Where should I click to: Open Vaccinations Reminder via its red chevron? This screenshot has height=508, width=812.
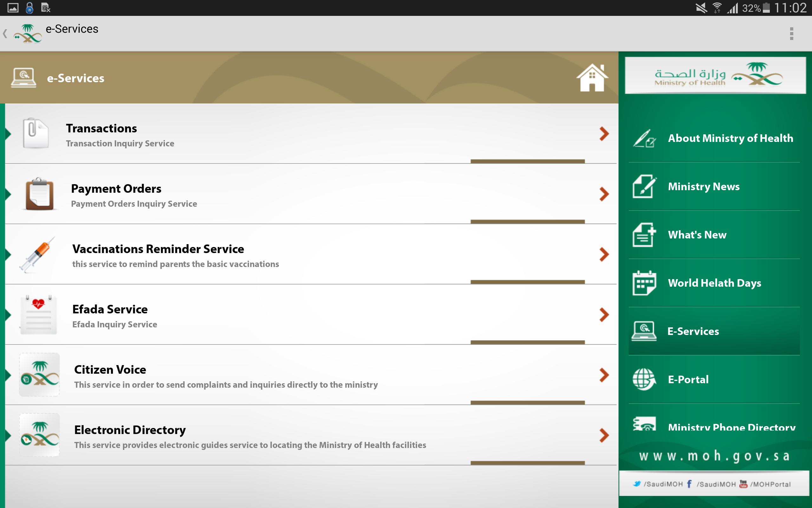click(x=604, y=254)
